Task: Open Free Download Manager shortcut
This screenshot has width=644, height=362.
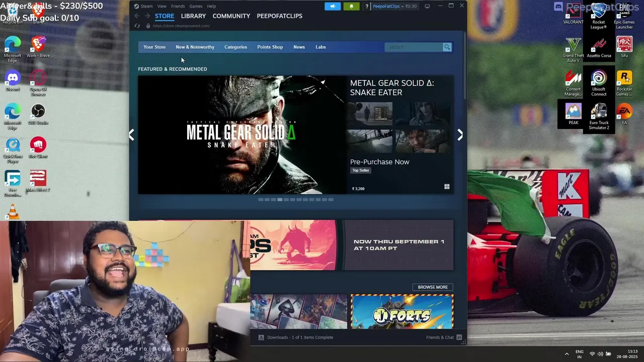Action: pos(13,184)
